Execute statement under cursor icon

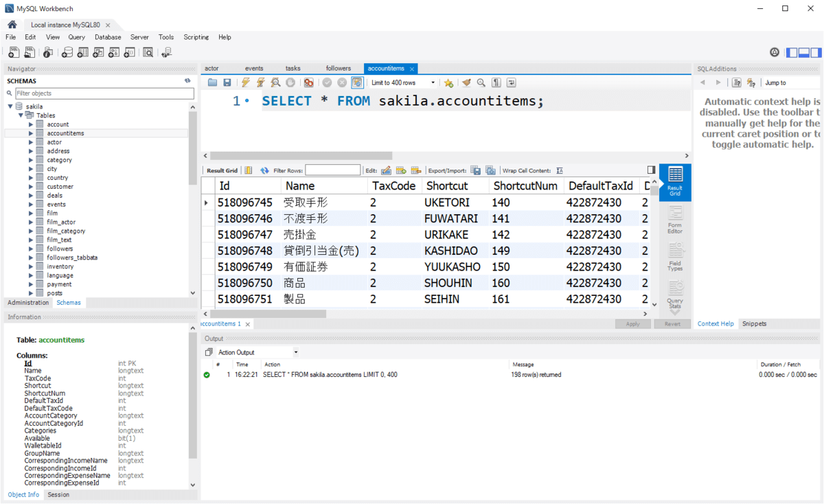(260, 82)
